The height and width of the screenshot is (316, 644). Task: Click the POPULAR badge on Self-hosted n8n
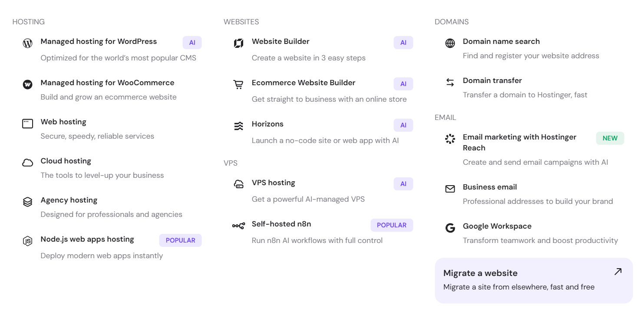tap(392, 225)
